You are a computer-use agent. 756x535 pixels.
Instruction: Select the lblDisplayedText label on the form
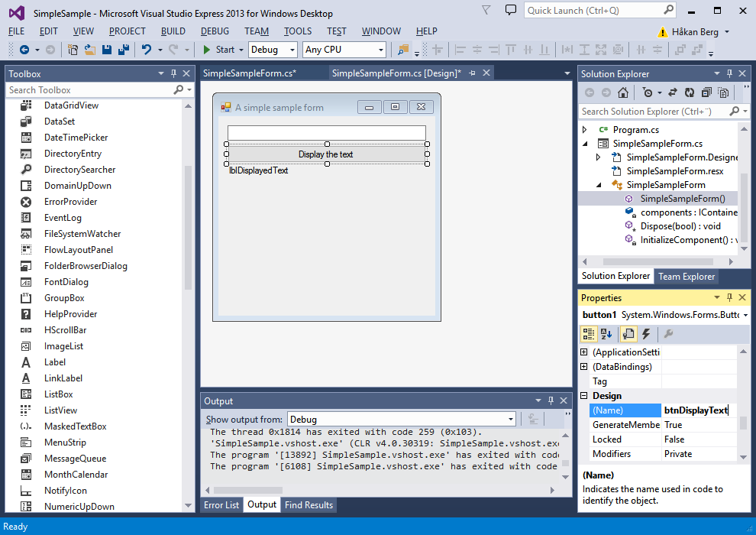tap(258, 170)
